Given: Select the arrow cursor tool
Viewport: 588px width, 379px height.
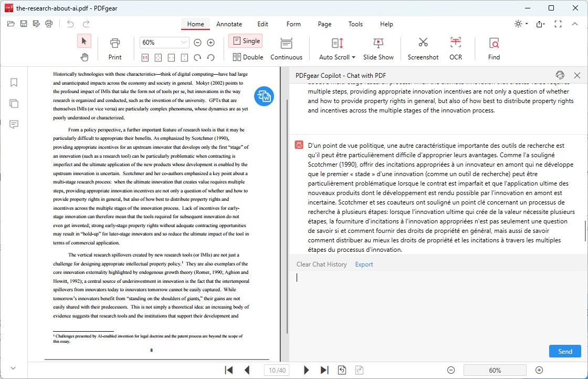Looking at the screenshot, I should point(84,41).
